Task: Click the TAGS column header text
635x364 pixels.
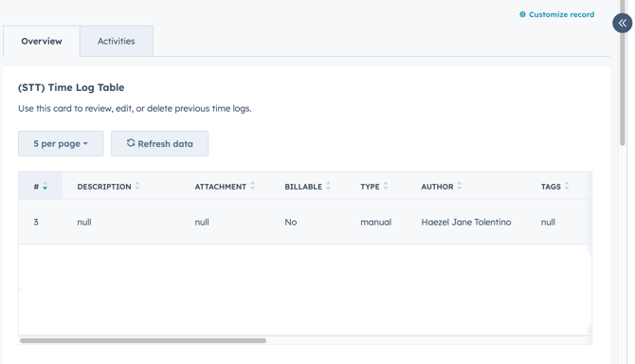Action: point(551,187)
